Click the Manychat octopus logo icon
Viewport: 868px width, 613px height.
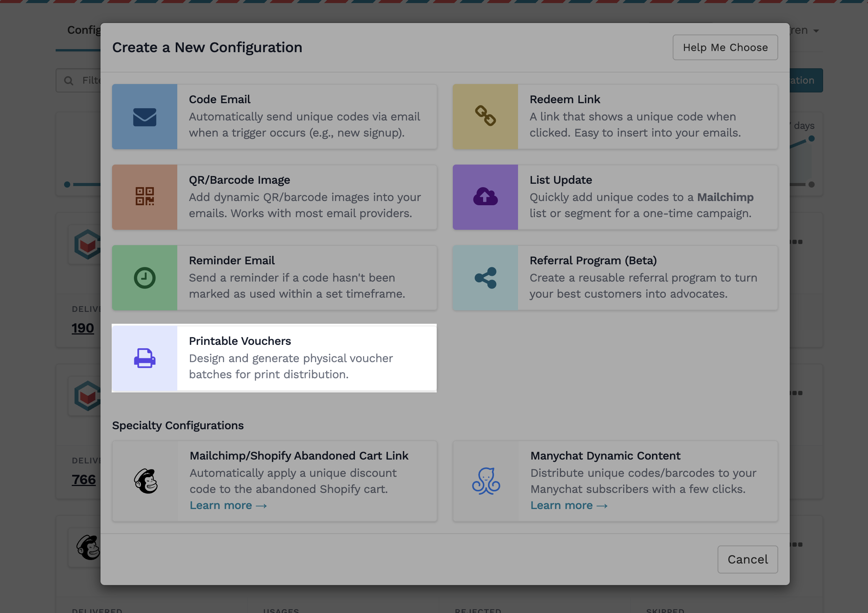pos(486,481)
